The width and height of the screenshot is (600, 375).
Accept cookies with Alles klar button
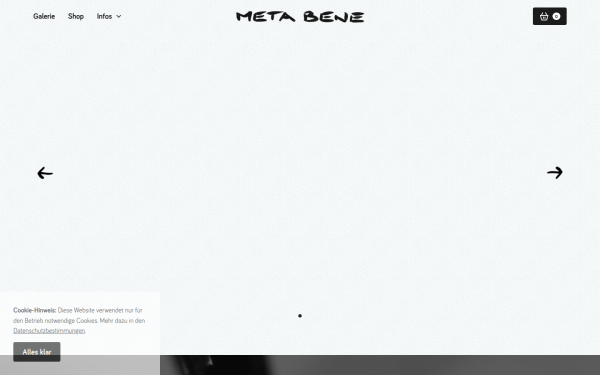[x=37, y=352]
